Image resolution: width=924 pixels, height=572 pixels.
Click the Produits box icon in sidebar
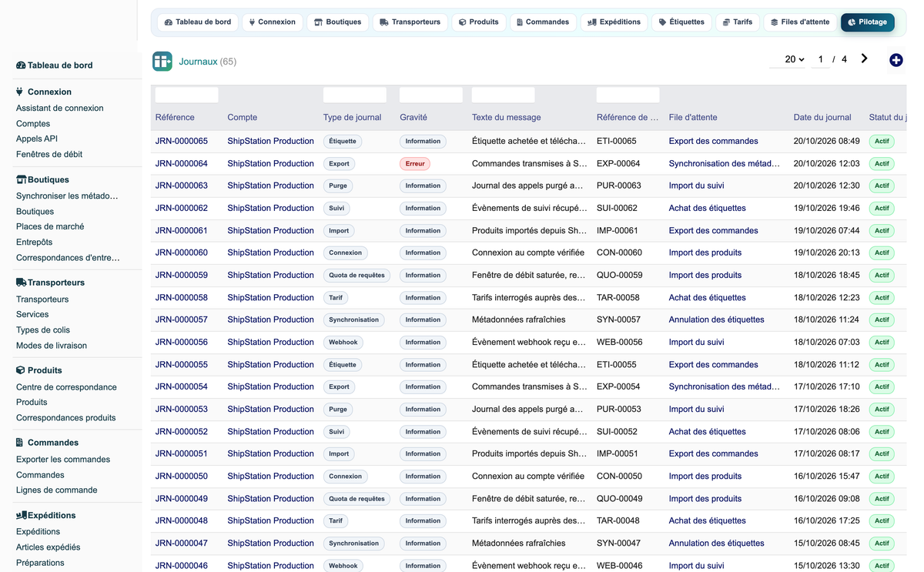(21, 370)
